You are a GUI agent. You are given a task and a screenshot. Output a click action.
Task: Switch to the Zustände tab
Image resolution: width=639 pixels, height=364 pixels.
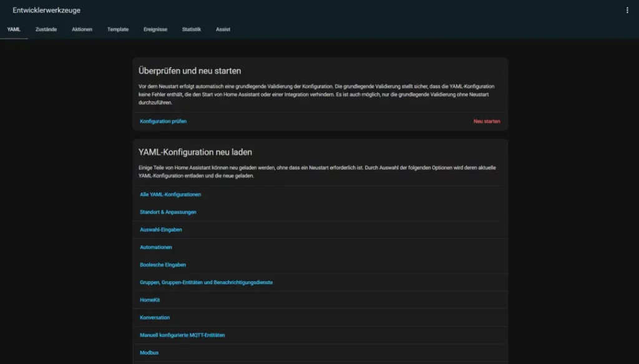tap(46, 29)
